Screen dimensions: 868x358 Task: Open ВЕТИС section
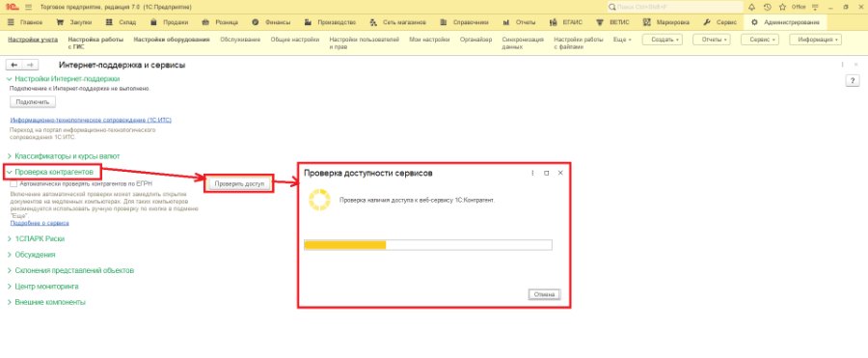613,23
